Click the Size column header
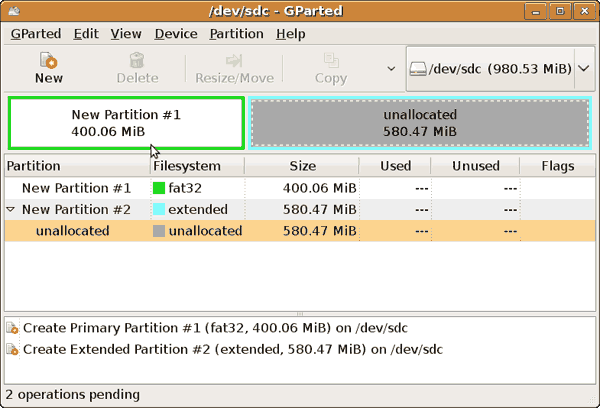The width and height of the screenshot is (600, 408). click(302, 166)
